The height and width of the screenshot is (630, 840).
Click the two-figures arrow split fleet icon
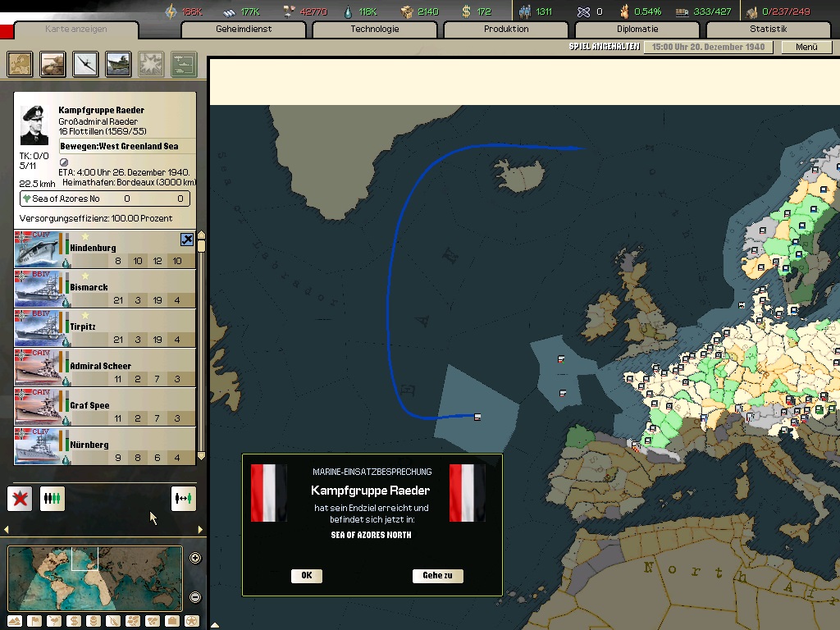coord(184,498)
